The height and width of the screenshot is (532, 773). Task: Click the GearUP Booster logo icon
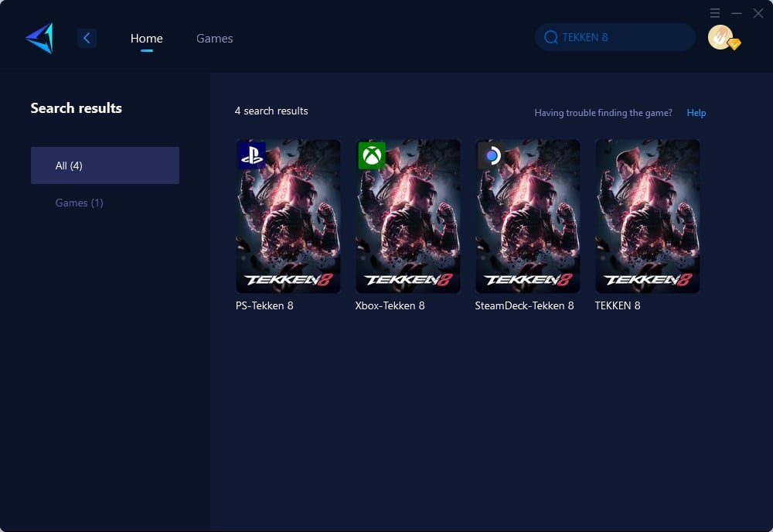tap(39, 38)
